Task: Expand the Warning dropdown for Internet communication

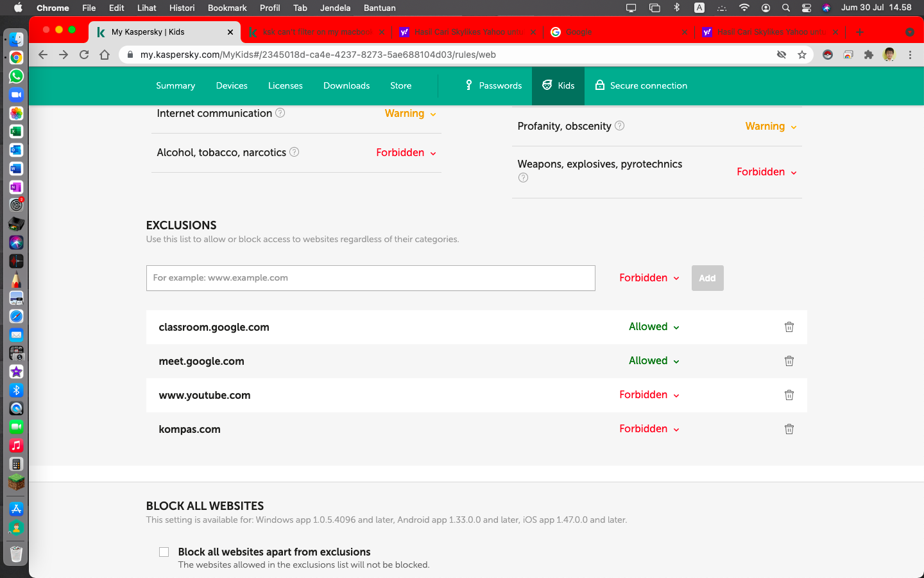Action: pyautogui.click(x=411, y=114)
